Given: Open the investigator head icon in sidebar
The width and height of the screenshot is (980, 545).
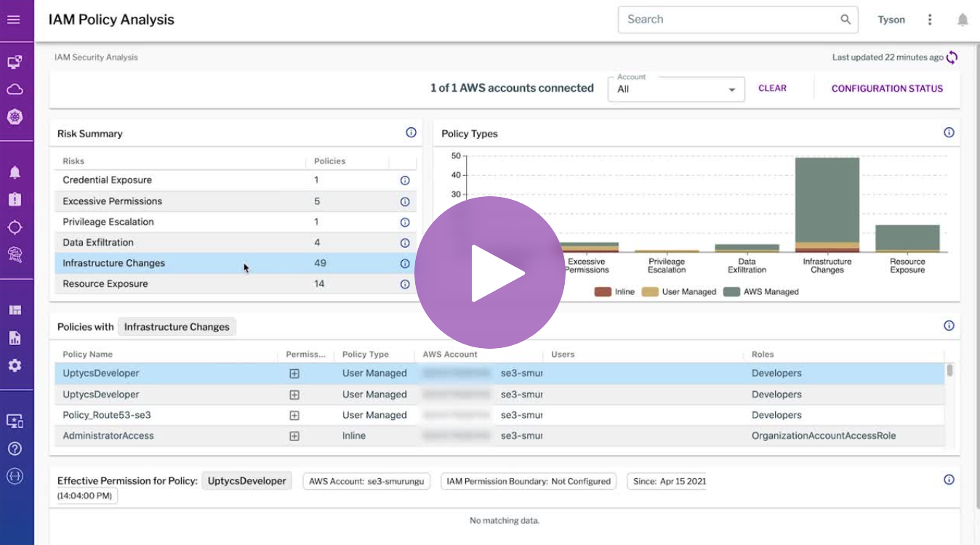Looking at the screenshot, I should (15, 254).
